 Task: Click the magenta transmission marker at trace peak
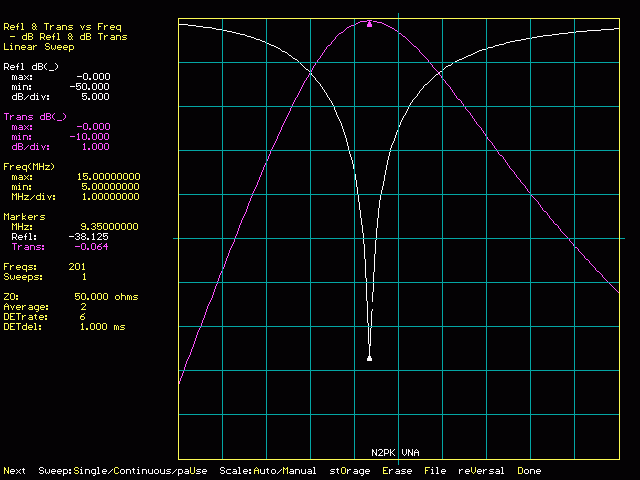[369, 24]
